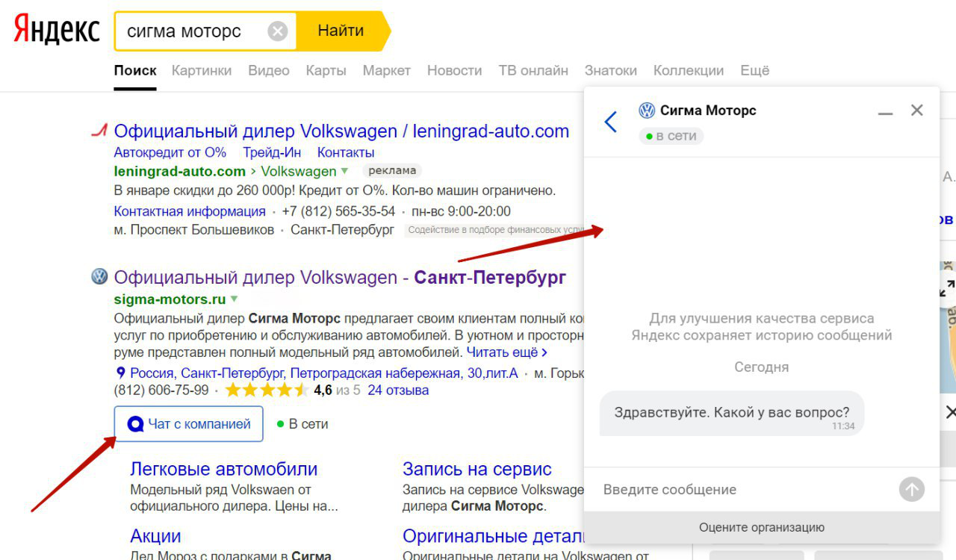Open the dropdown arrow next to leningrad-auto.com Volkswagen
This screenshot has height=560, width=956.
click(x=344, y=171)
